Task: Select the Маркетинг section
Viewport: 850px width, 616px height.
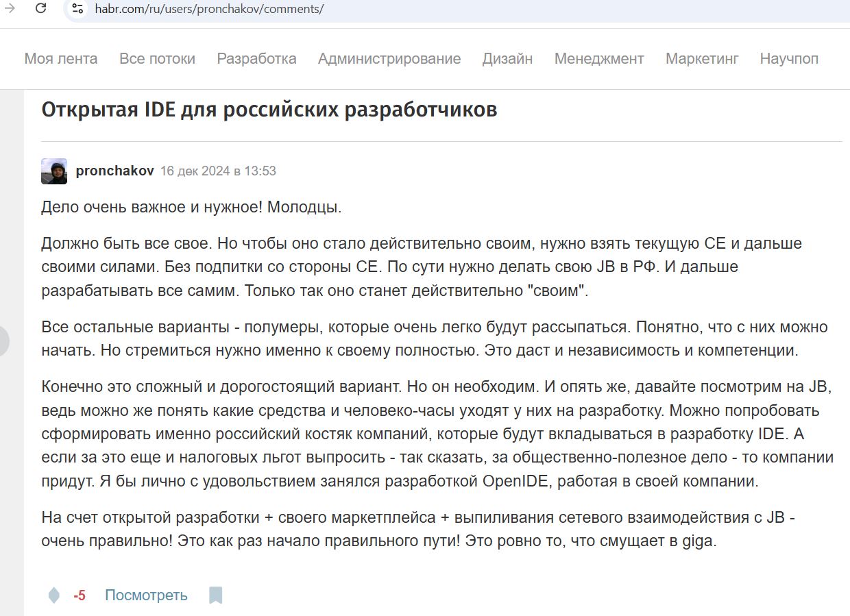Action: pos(702,59)
